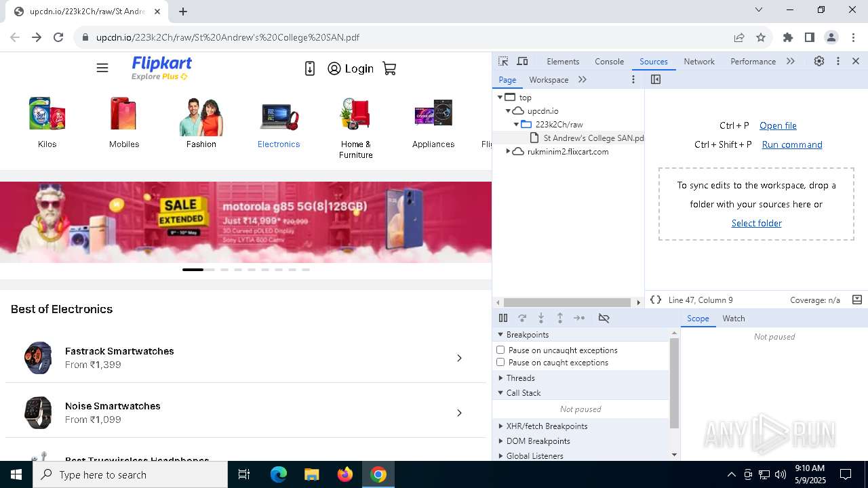Expand the rukminim2.flixcart.com node

[x=508, y=151]
